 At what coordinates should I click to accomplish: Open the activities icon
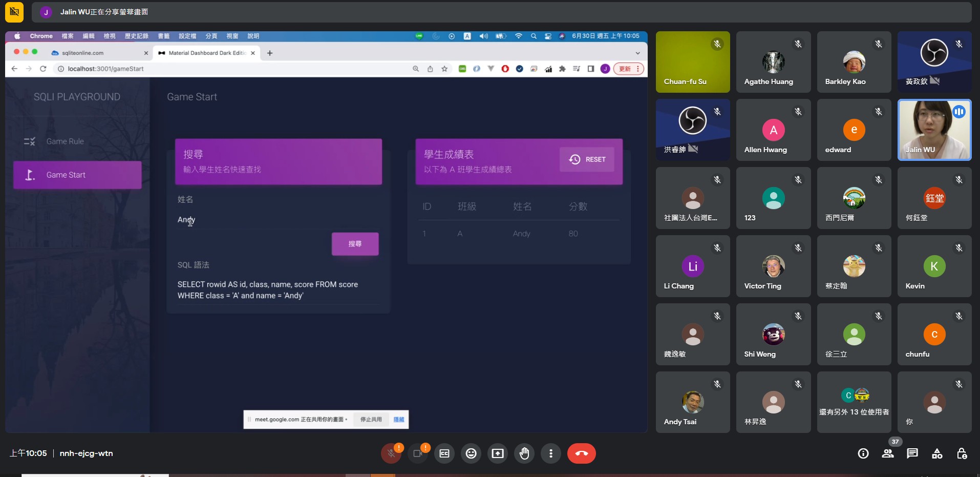[937, 453]
